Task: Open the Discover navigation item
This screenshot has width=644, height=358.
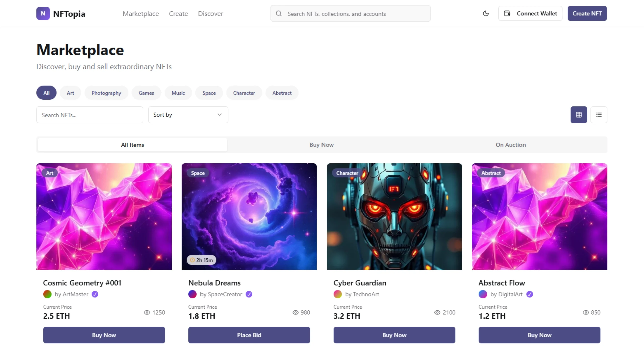Action: tap(210, 14)
